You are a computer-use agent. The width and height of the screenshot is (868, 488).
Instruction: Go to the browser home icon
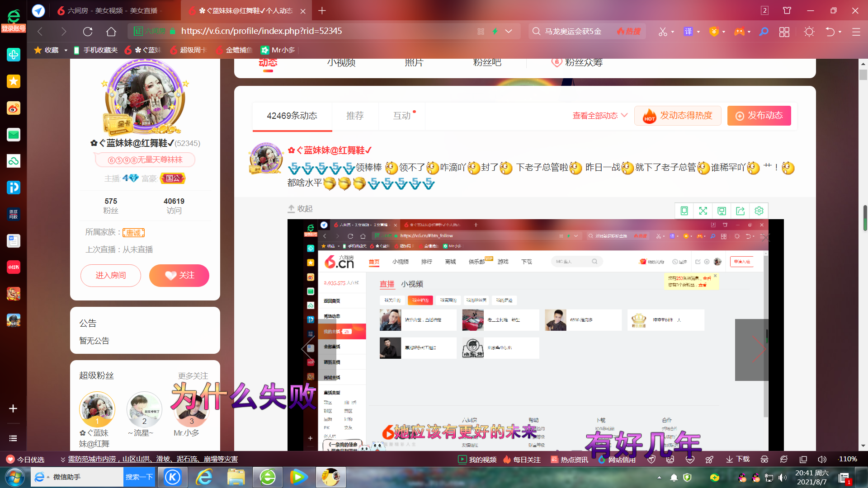pos(111,32)
